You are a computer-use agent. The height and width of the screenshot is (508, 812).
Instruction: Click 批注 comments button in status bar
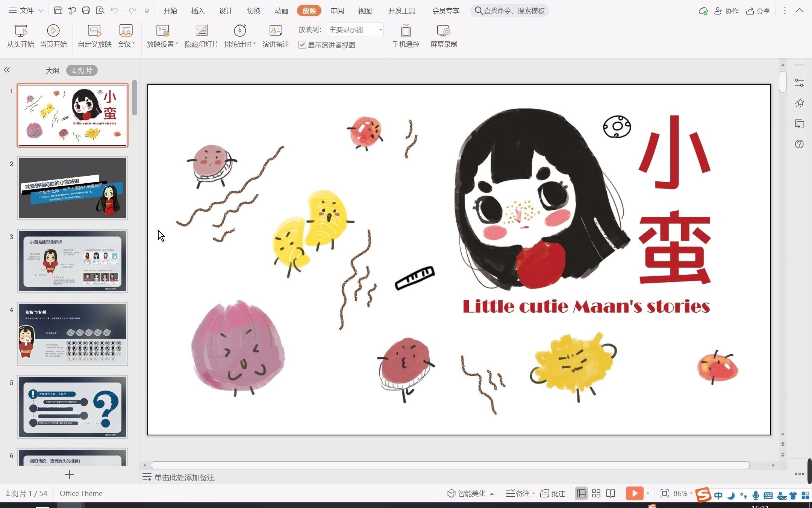coord(552,493)
